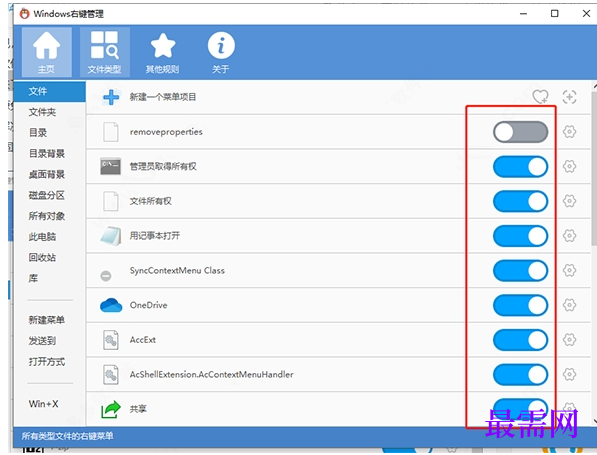This screenshot has height=455, width=597.
Task: Disable the 文件所有权 toggle
Action: pyautogui.click(x=520, y=201)
